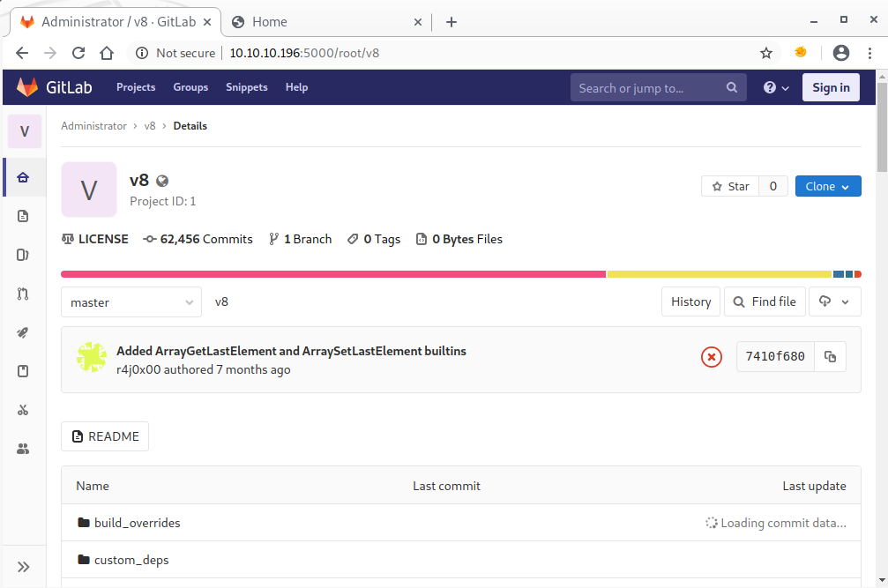The height and width of the screenshot is (588, 888).
Task: Bookmark page with the star icon
Action: tap(766, 53)
